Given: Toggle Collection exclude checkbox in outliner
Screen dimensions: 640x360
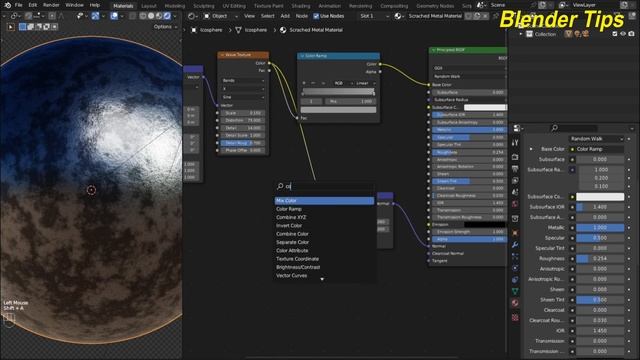Looking at the screenshot, I should click(x=615, y=34).
